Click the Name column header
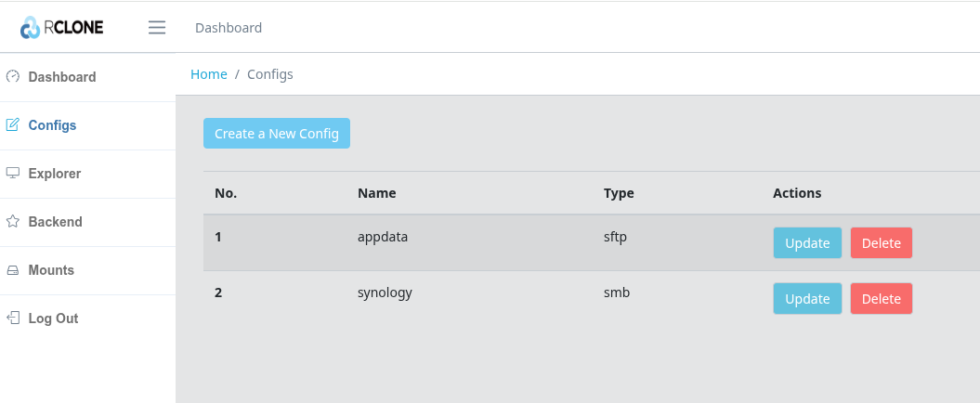 click(x=377, y=193)
